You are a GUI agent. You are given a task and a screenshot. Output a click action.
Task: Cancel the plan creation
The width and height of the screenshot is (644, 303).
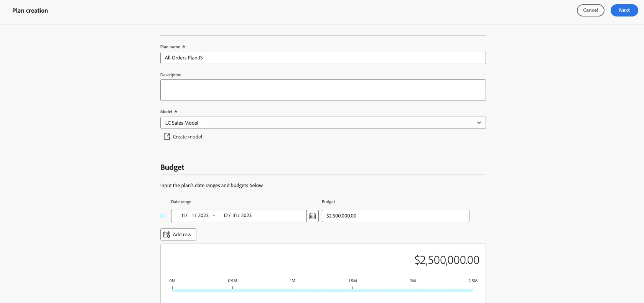[590, 10]
